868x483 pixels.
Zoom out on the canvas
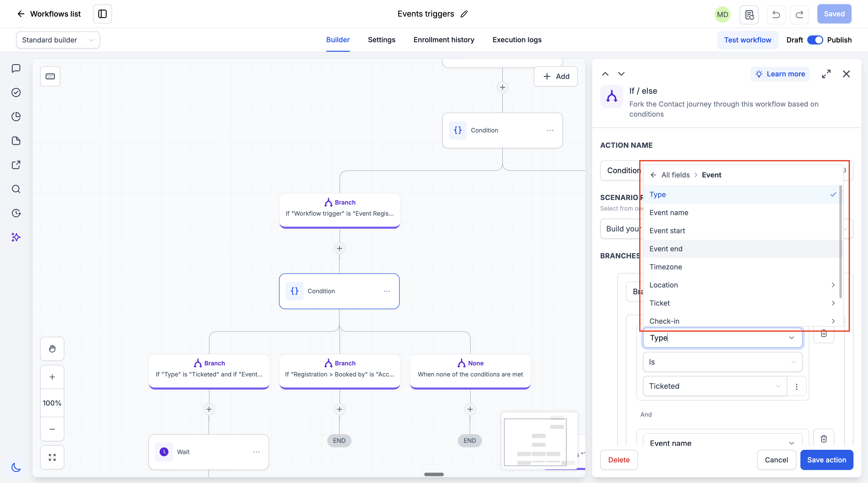[52, 429]
